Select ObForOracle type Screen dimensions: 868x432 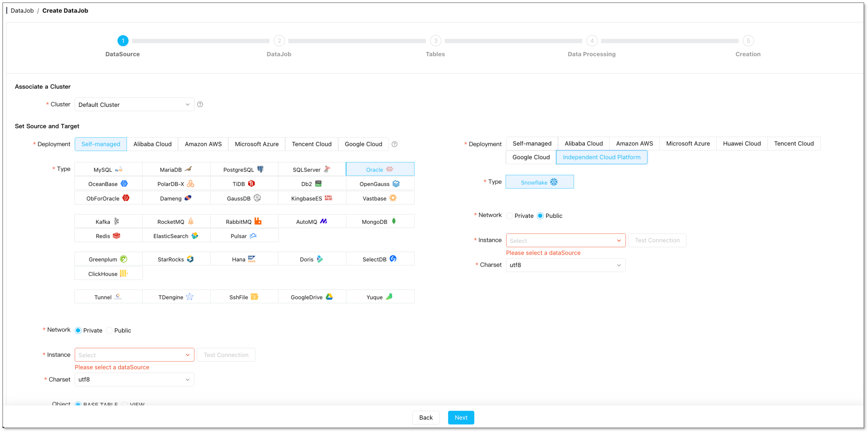point(108,198)
